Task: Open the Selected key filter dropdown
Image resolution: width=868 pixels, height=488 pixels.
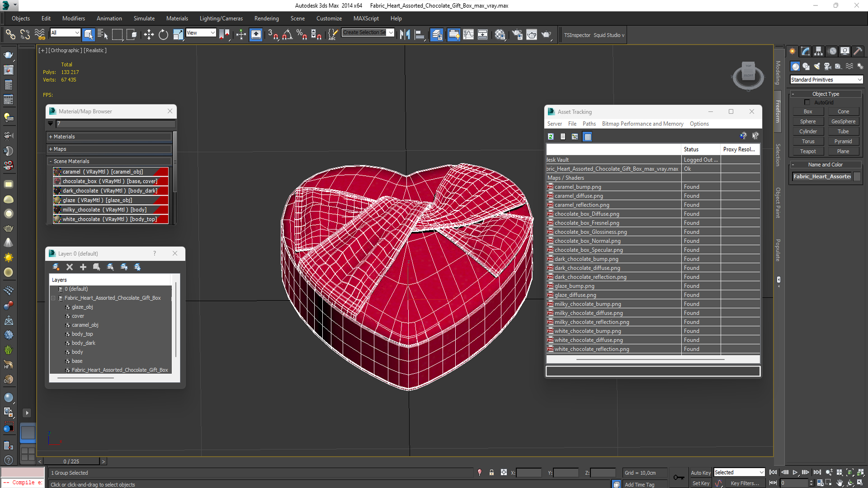Action: click(x=739, y=472)
